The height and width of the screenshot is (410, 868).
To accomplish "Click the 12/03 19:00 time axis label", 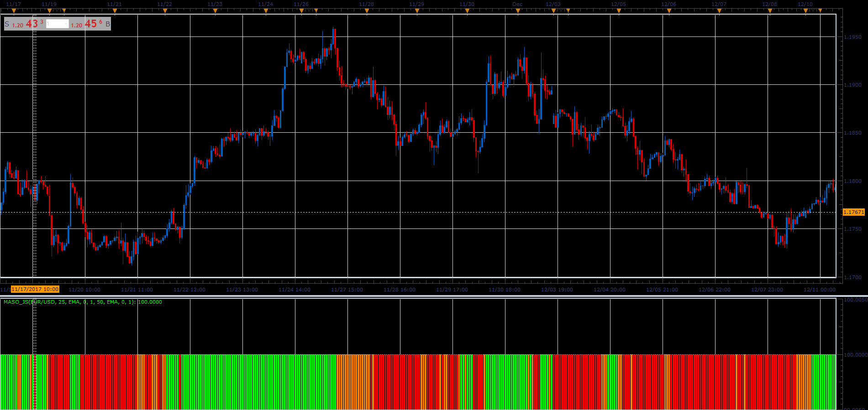I will pos(557,290).
